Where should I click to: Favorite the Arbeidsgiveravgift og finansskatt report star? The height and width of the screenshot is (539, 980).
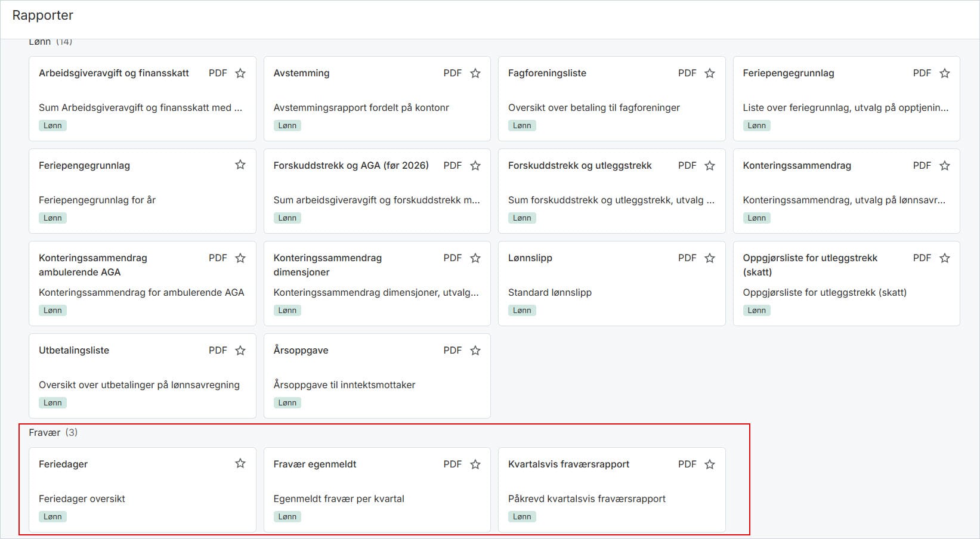click(240, 73)
